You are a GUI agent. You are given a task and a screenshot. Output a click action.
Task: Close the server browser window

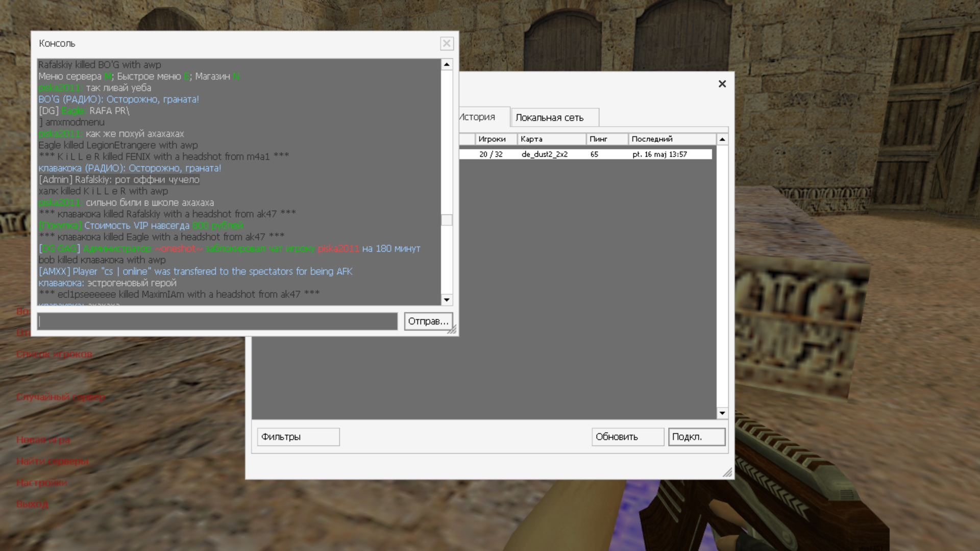click(722, 84)
